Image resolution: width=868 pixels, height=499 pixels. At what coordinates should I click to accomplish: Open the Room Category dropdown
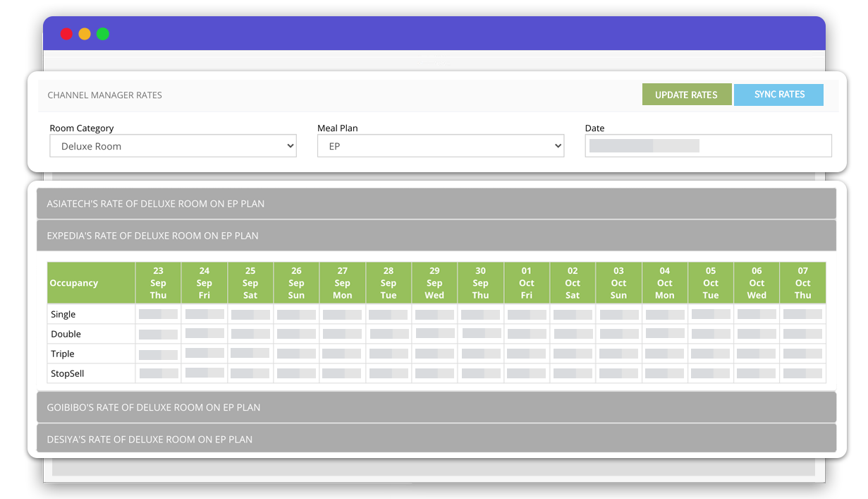point(173,146)
